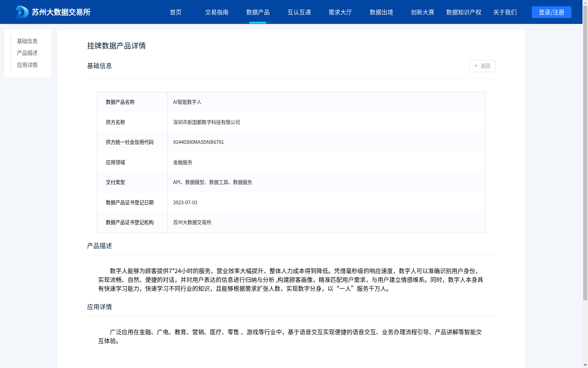Click the product description paragraph starting 数字人能够

pyautogui.click(x=291, y=280)
